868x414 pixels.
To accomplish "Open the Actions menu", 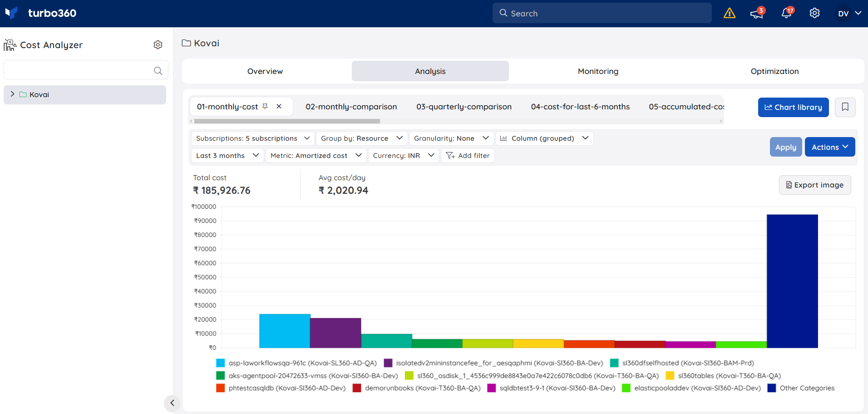I will pos(830,147).
